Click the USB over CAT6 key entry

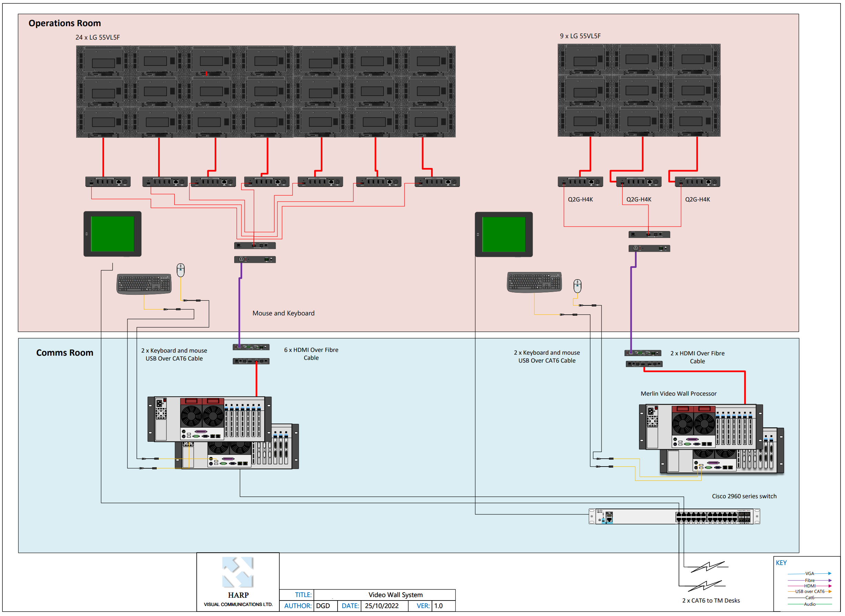pos(810,592)
